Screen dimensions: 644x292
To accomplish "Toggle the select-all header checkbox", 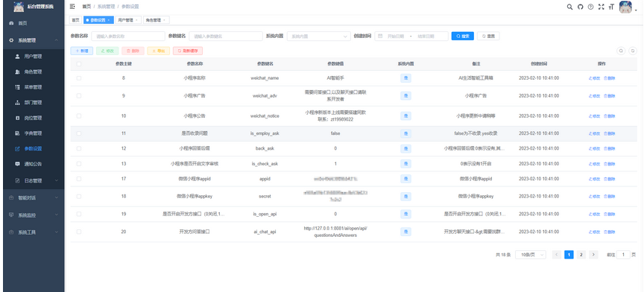I will [x=79, y=64].
